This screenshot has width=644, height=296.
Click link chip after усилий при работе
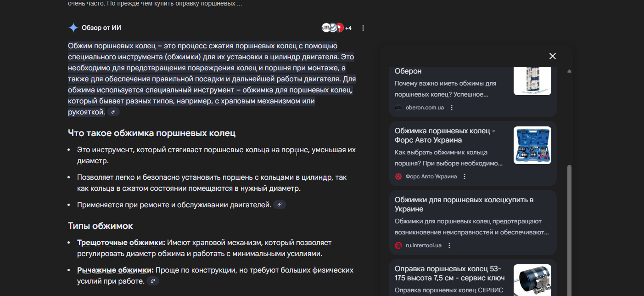(153, 281)
